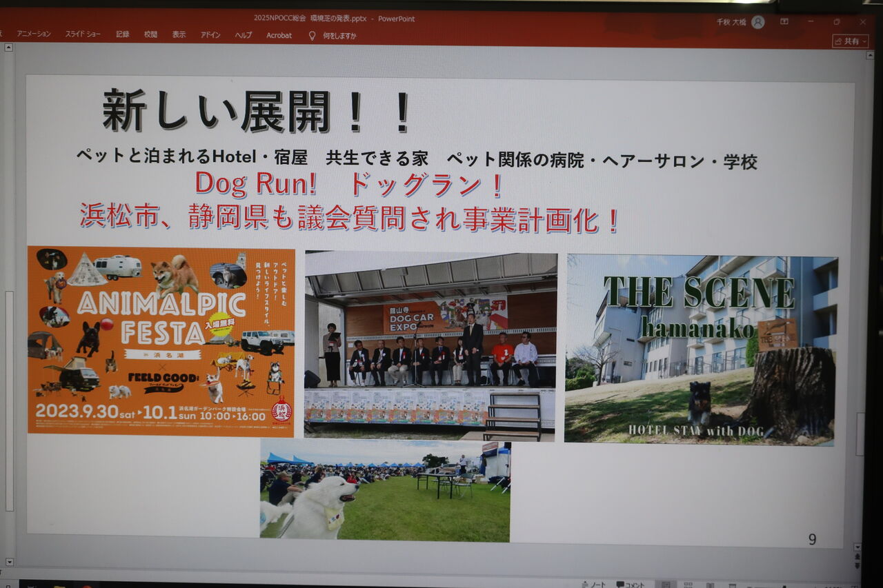The height and width of the screenshot is (588, 883).
Task: Click the lightbulb icon beside 何をしますか
Action: click(312, 35)
